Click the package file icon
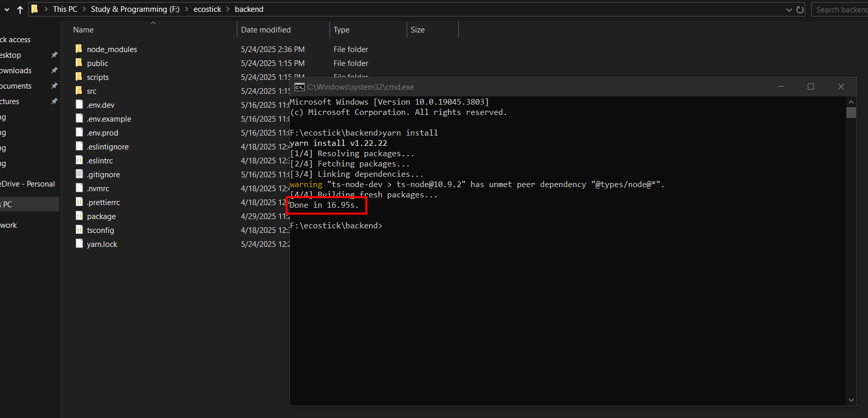Viewport: 868px width, 418px height. click(x=79, y=216)
